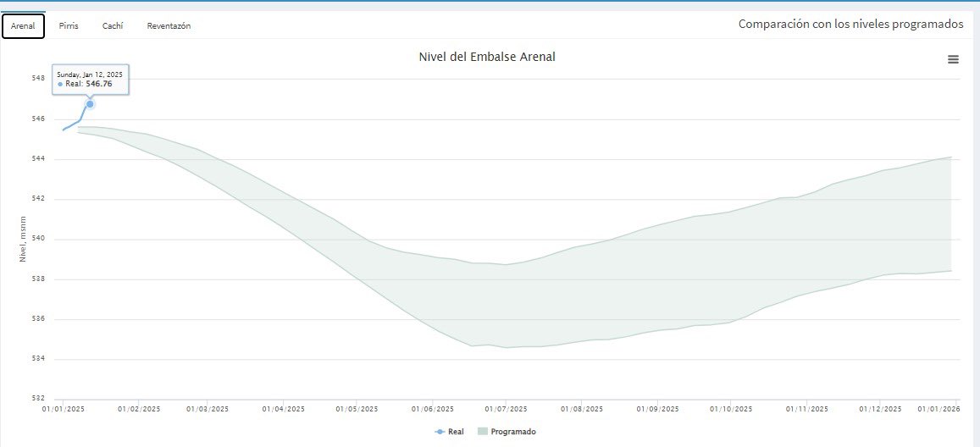Click the 01/01/2025 x-axis label
Screen dimensions: 980x447
(x=64, y=409)
